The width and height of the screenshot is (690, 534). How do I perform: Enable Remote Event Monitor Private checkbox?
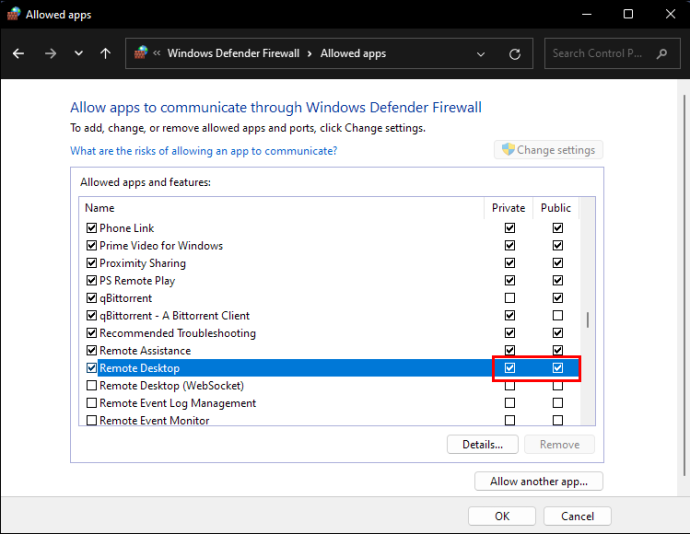pyautogui.click(x=510, y=420)
